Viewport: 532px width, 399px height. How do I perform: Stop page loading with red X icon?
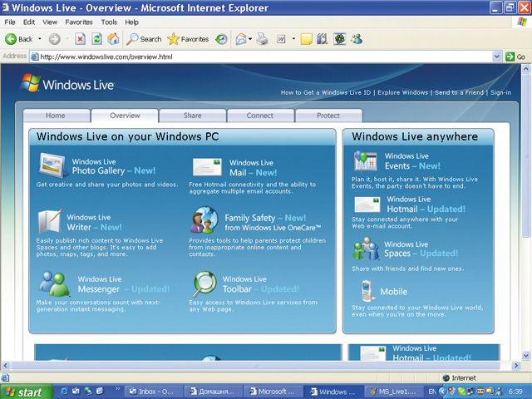point(80,39)
